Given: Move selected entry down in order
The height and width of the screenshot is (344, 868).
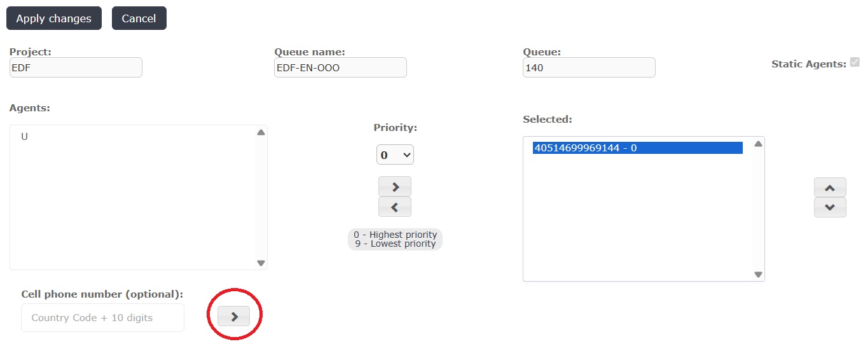Looking at the screenshot, I should coord(830,207).
